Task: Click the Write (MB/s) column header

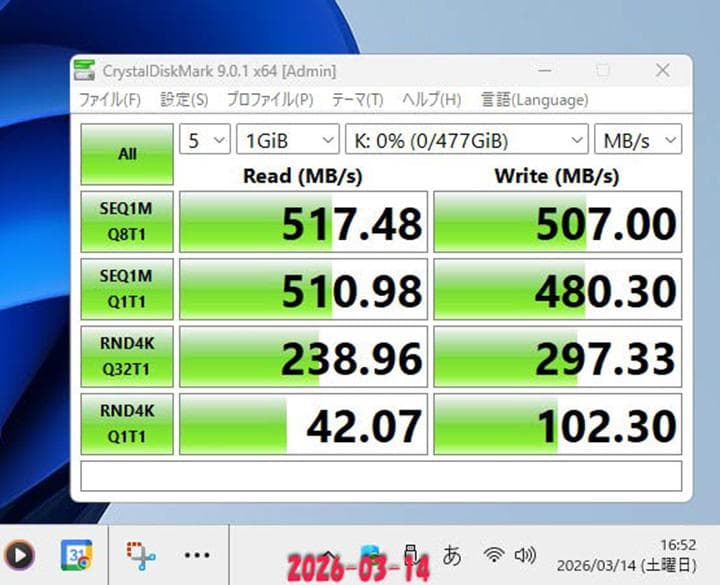Action: [557, 176]
